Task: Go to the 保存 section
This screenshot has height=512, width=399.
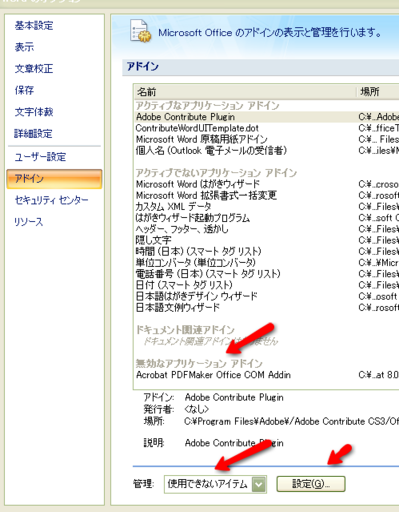Action: pyautogui.click(x=24, y=90)
